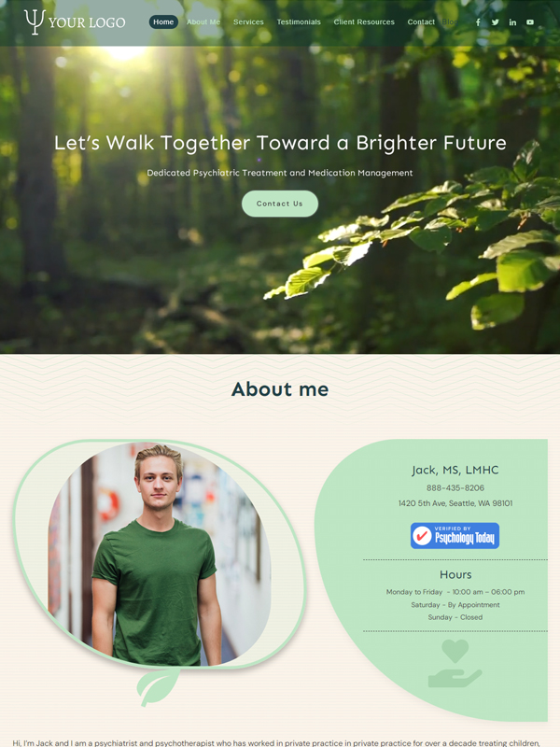Click the YOUR LOGO text
The width and height of the screenshot is (560, 747).
pyautogui.click(x=87, y=22)
